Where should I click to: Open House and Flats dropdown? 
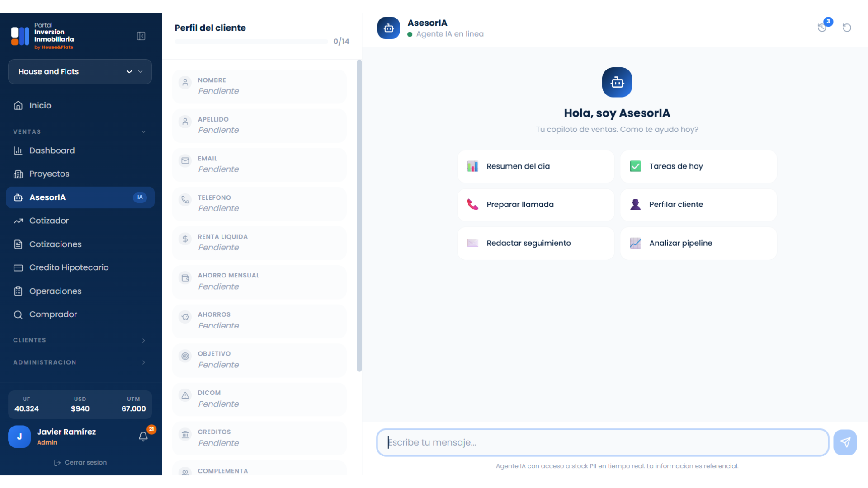[80, 72]
